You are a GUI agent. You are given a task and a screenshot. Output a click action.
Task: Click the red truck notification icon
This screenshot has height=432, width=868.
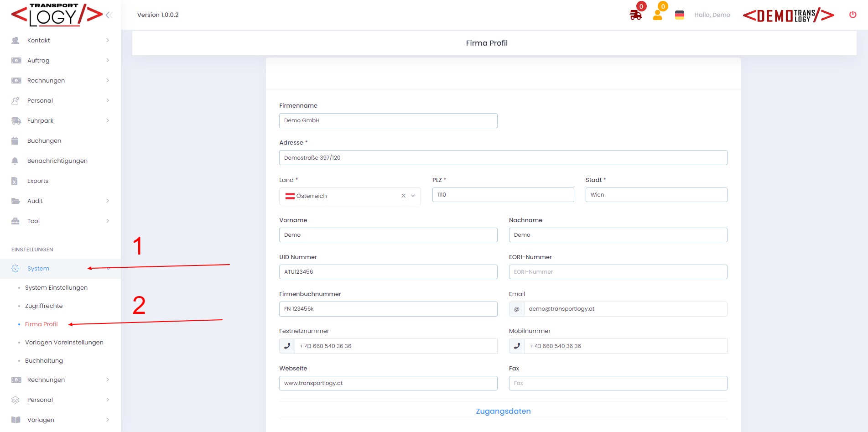[x=635, y=15]
